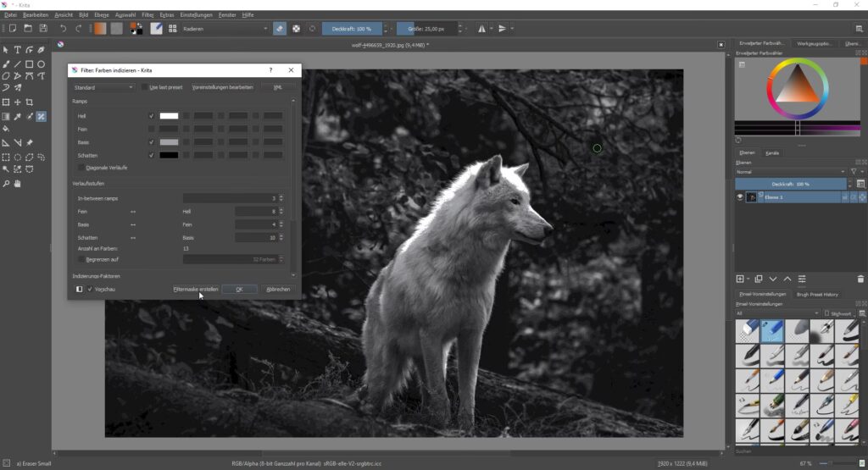Hide Ebene 1 via eye icon
This screenshot has height=470, width=868.
tap(739, 196)
